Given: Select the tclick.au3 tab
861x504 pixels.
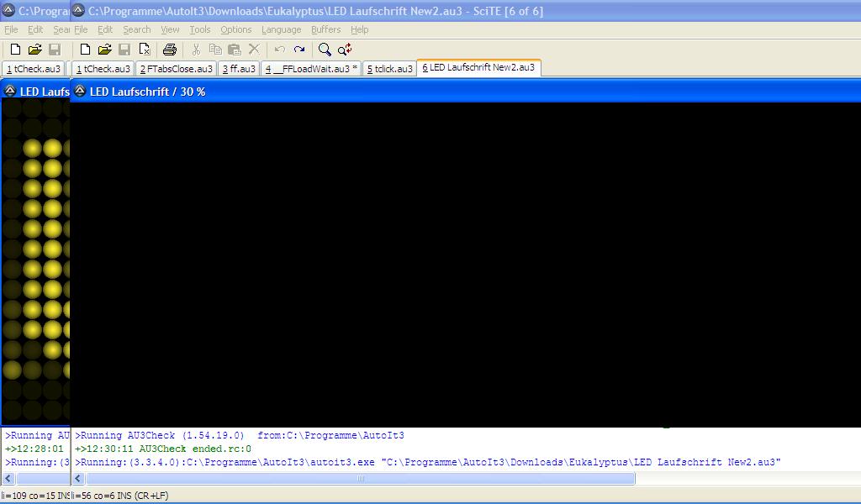Looking at the screenshot, I should 389,69.
